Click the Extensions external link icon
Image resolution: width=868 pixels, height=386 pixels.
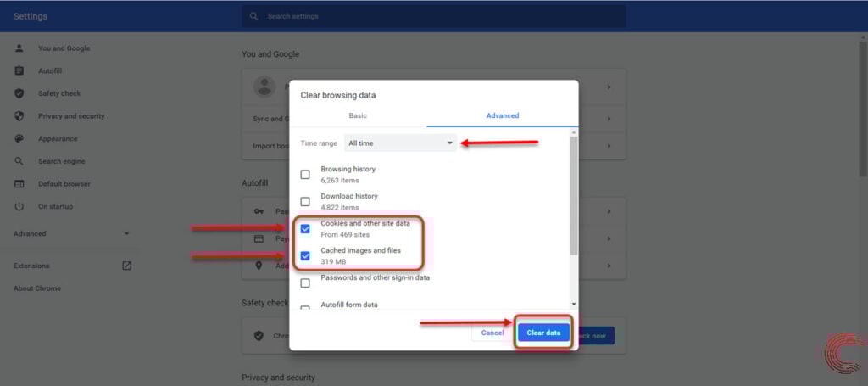click(x=127, y=266)
